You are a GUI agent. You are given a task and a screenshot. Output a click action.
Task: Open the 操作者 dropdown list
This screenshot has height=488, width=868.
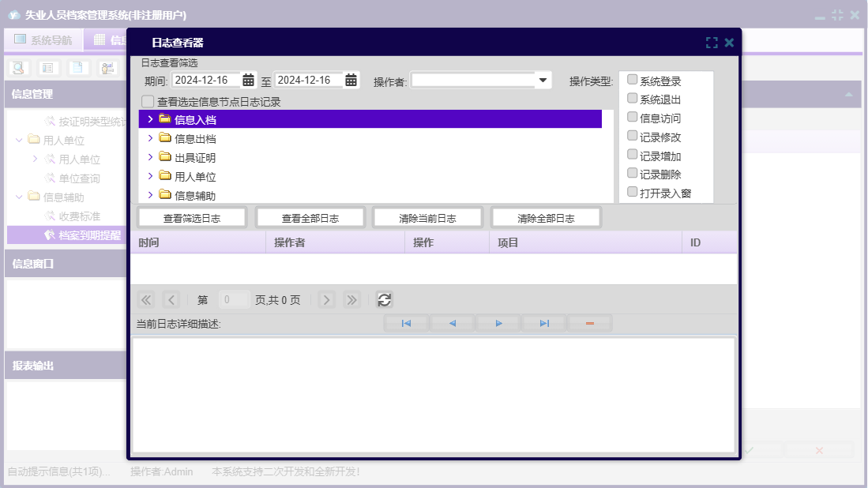point(543,80)
